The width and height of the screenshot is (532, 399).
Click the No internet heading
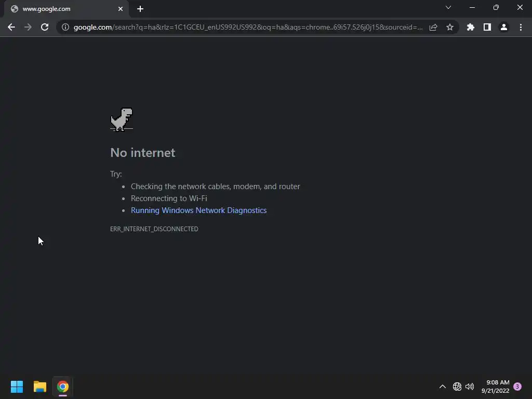tap(143, 153)
